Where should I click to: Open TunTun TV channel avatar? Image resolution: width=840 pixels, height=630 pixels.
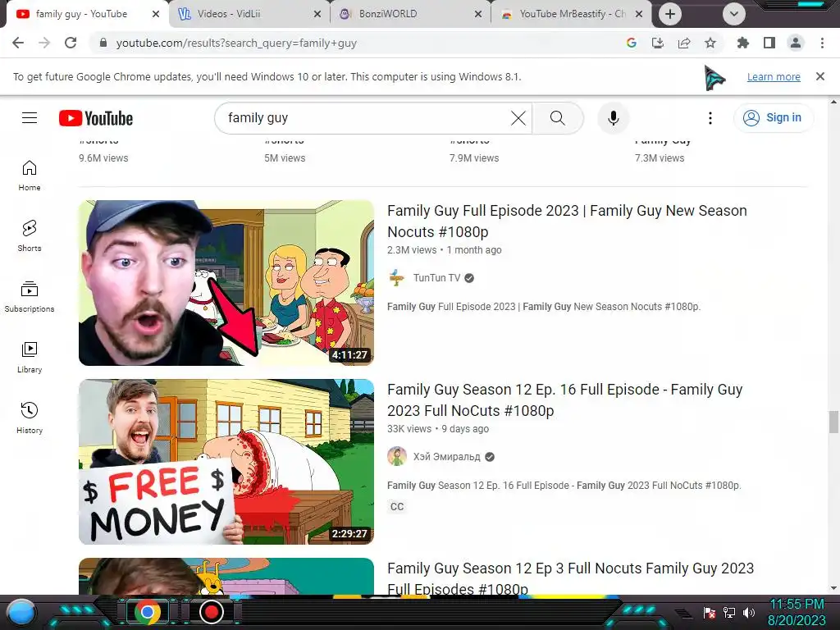click(x=397, y=277)
